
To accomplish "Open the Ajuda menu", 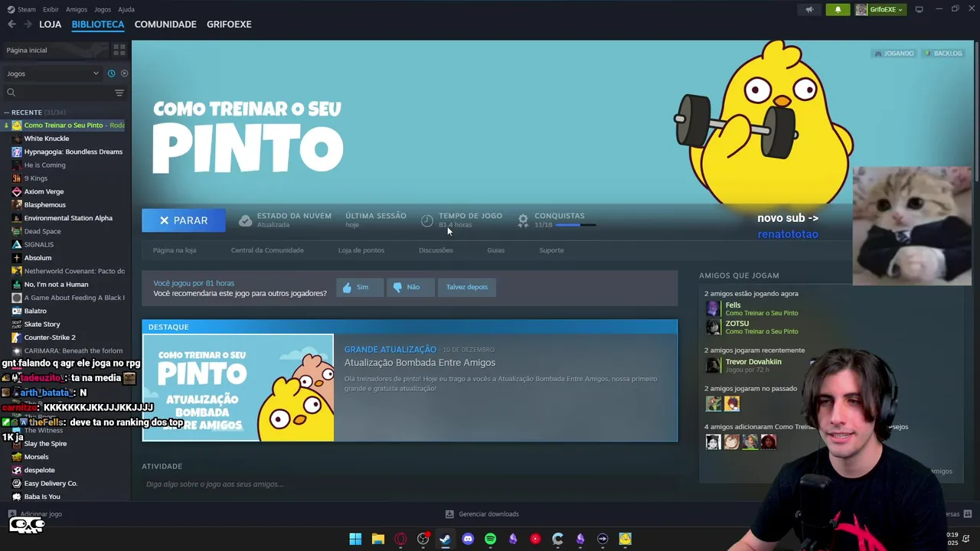I will coord(126,9).
